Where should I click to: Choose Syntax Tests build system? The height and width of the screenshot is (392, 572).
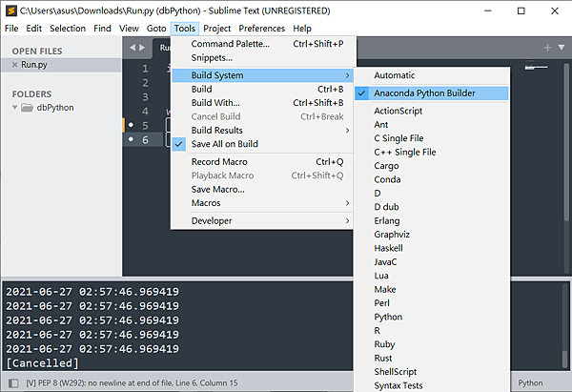432,385
